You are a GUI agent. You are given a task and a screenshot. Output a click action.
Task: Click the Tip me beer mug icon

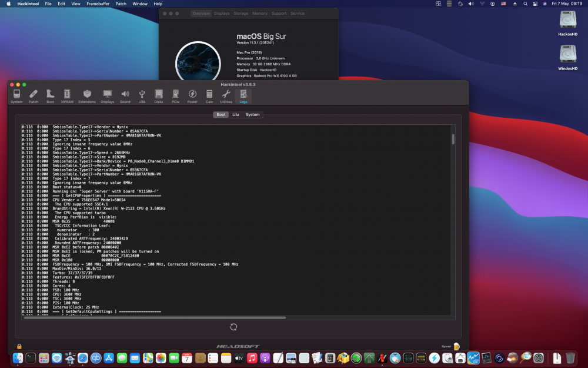point(456,346)
